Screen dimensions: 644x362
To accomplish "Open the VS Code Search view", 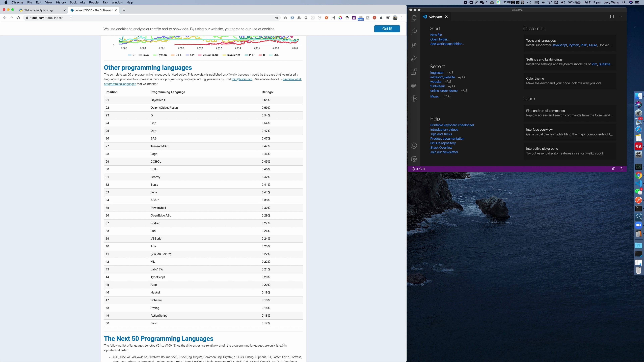I will pos(414,32).
